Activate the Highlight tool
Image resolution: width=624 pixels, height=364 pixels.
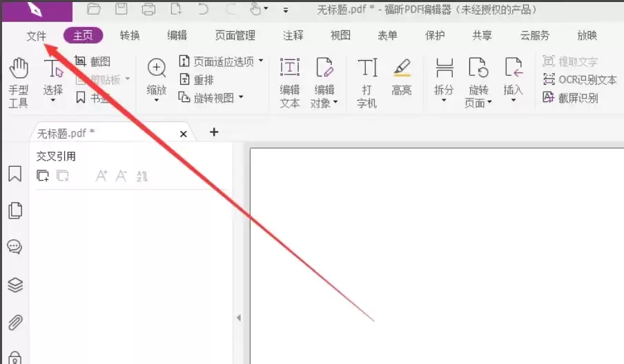click(402, 77)
